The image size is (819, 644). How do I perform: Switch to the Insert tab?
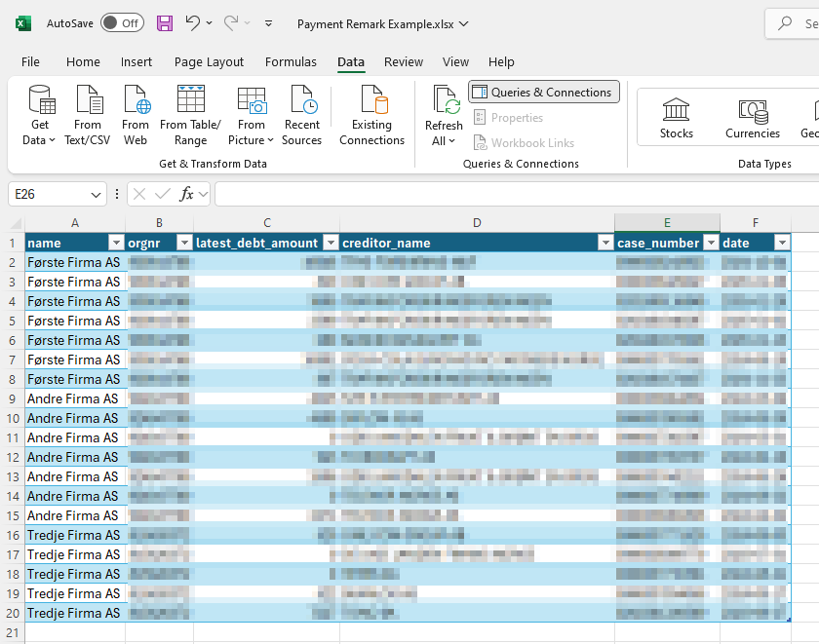[136, 61]
